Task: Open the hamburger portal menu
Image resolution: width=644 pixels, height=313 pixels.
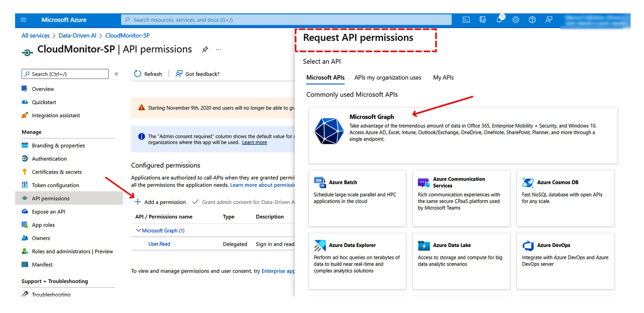Action: click(23, 20)
